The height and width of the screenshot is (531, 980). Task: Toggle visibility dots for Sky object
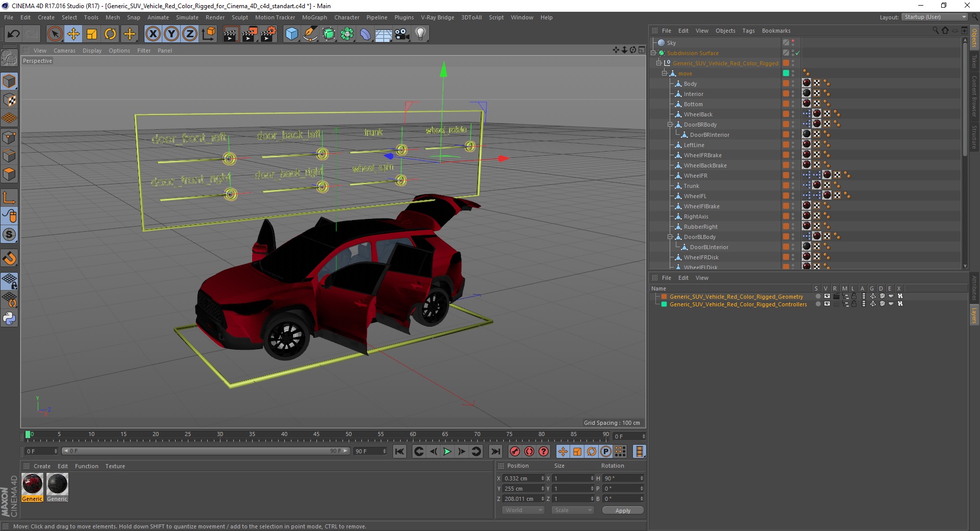[x=793, y=43]
